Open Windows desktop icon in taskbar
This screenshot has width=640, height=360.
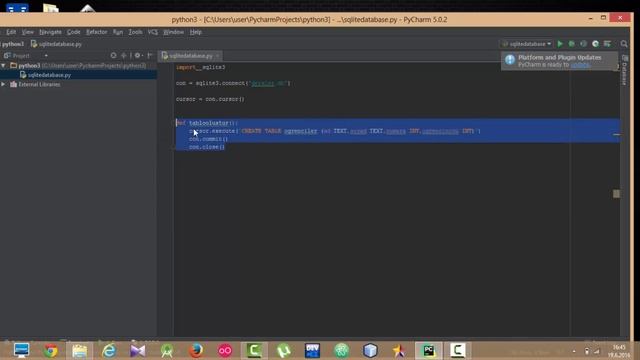click(21, 351)
